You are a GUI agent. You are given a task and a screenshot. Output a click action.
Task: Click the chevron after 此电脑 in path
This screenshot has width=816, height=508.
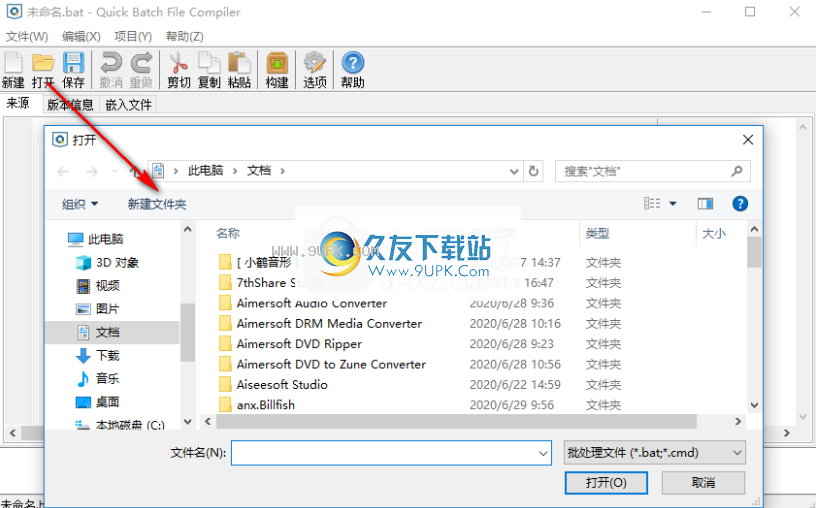click(235, 171)
